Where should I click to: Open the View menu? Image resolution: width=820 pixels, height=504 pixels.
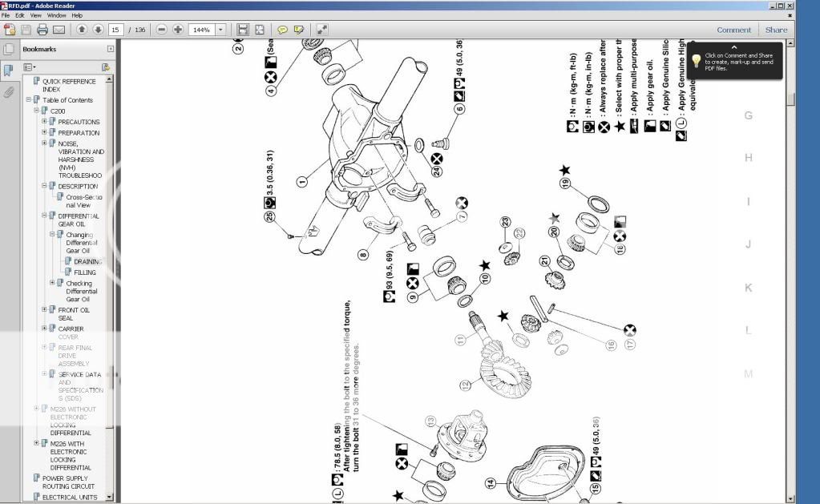point(34,14)
